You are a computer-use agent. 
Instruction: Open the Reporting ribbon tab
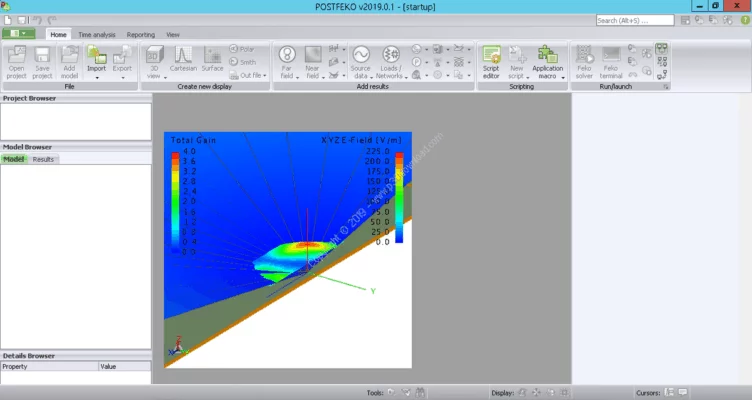point(141,35)
